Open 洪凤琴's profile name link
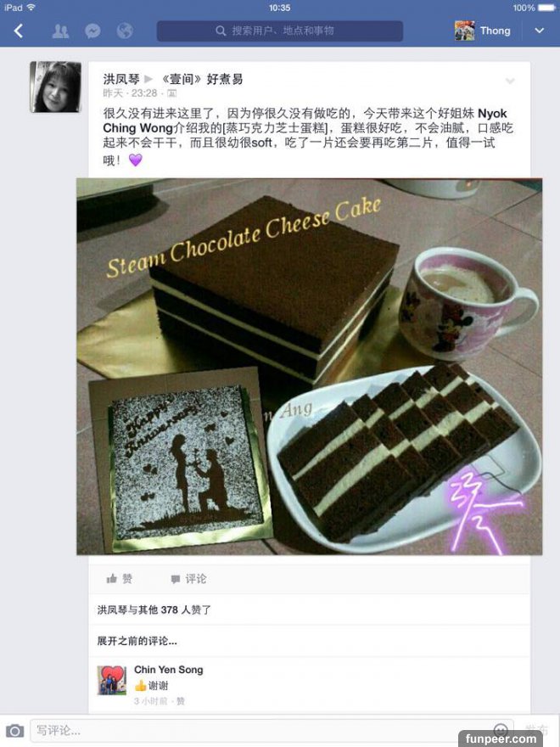Viewport: 560px width, 747px height. click(x=121, y=79)
